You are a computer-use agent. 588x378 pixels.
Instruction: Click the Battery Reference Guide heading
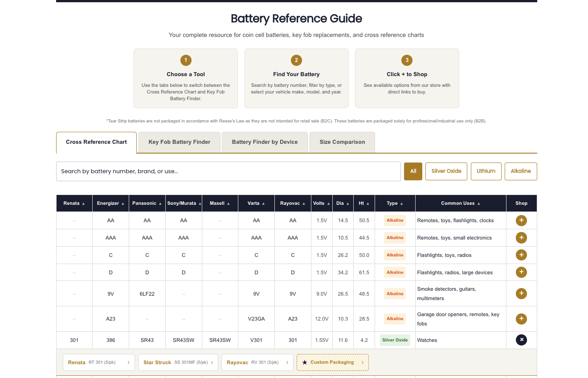(296, 19)
